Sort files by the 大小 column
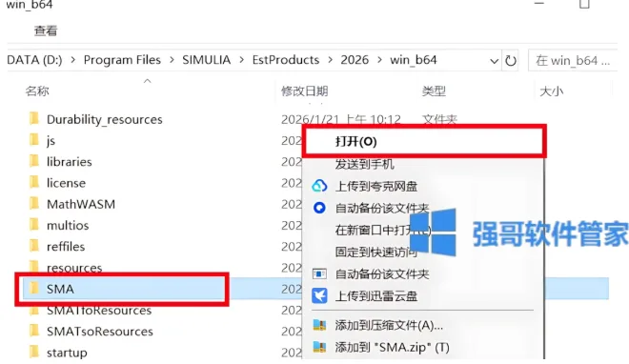The height and width of the screenshot is (364, 629). coord(551,91)
